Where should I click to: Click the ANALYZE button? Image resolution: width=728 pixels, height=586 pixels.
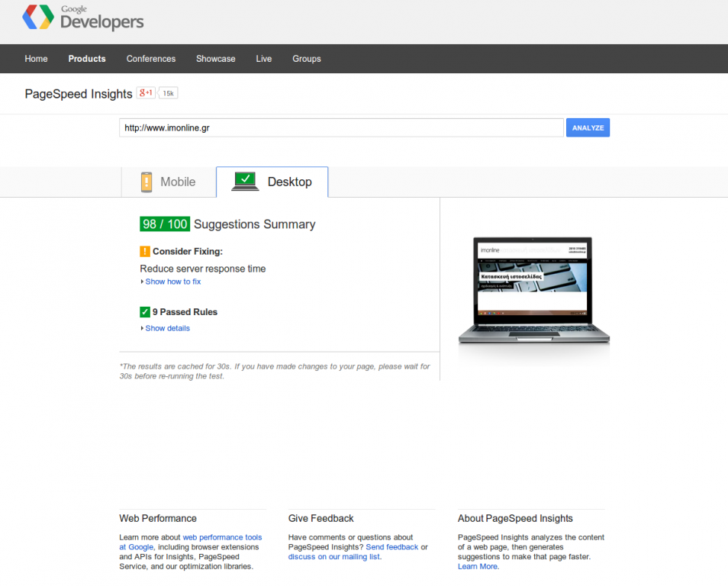coord(588,127)
